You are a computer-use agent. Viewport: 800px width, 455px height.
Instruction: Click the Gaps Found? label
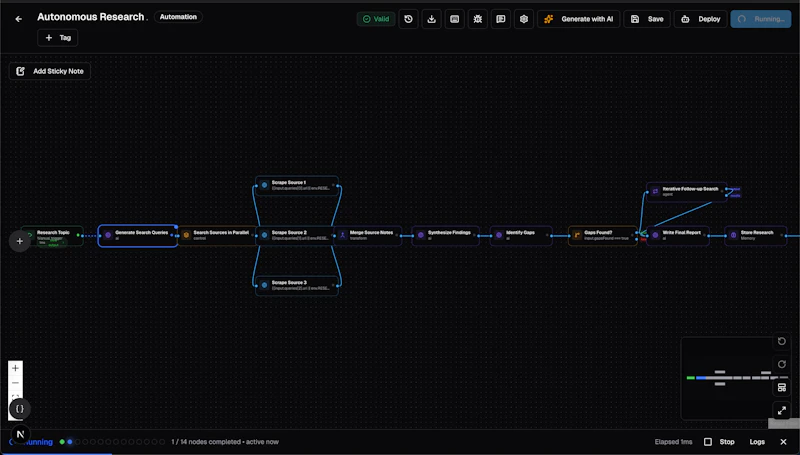point(598,232)
